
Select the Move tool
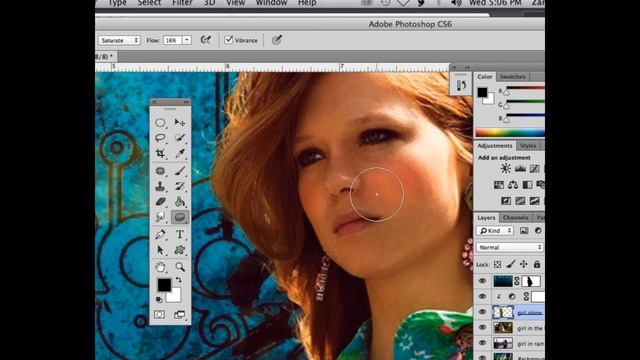pos(180,122)
